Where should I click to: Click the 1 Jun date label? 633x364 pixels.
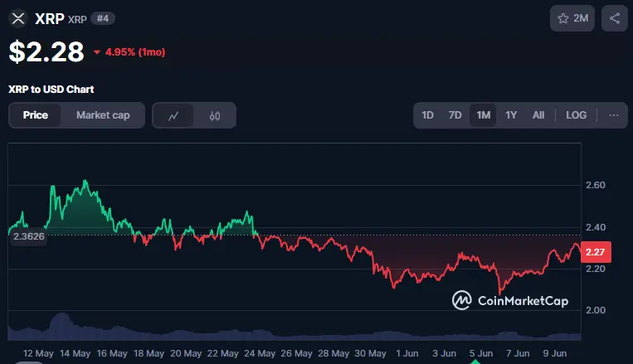[407, 353]
